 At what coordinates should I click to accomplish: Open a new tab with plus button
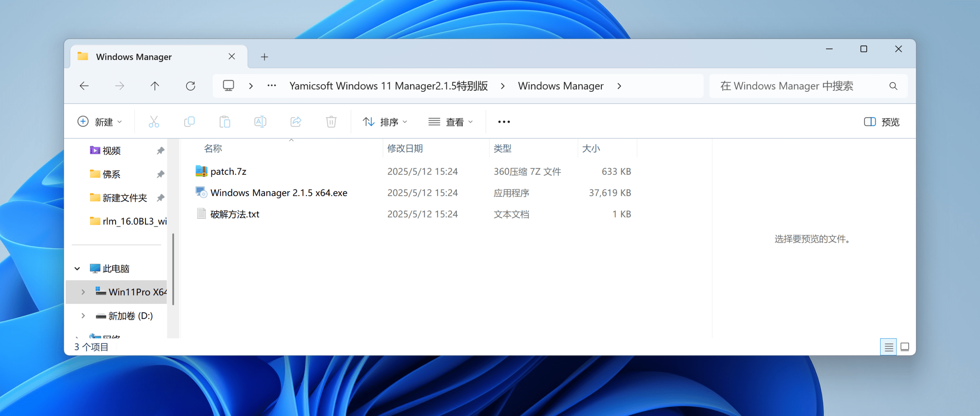tap(264, 57)
